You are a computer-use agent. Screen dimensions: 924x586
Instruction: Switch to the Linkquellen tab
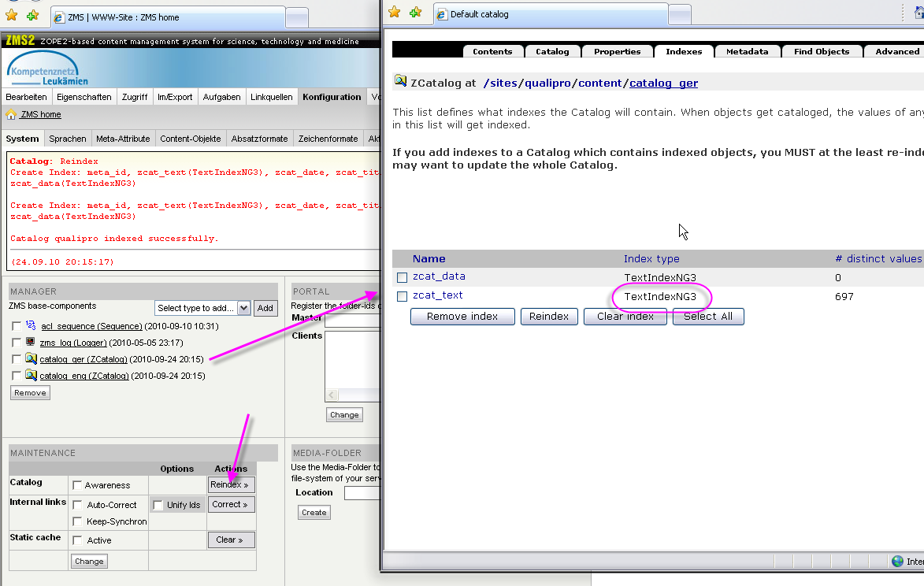click(x=272, y=97)
